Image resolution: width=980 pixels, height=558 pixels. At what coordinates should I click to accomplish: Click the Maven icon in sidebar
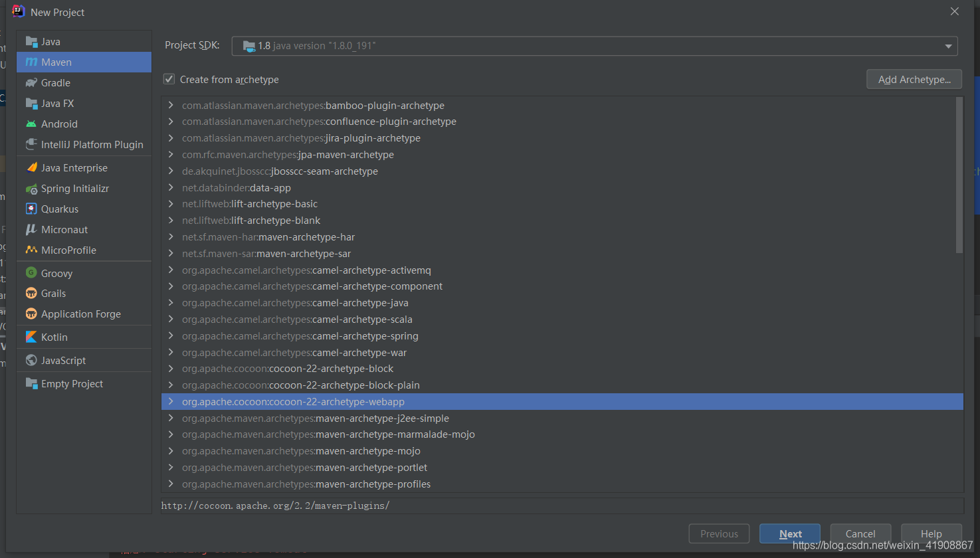click(31, 62)
